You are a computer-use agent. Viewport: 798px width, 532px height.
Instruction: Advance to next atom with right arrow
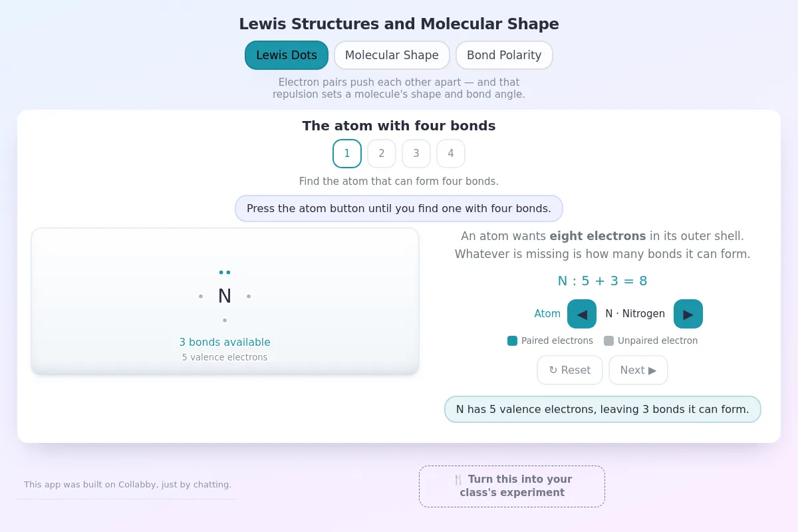tap(688, 314)
